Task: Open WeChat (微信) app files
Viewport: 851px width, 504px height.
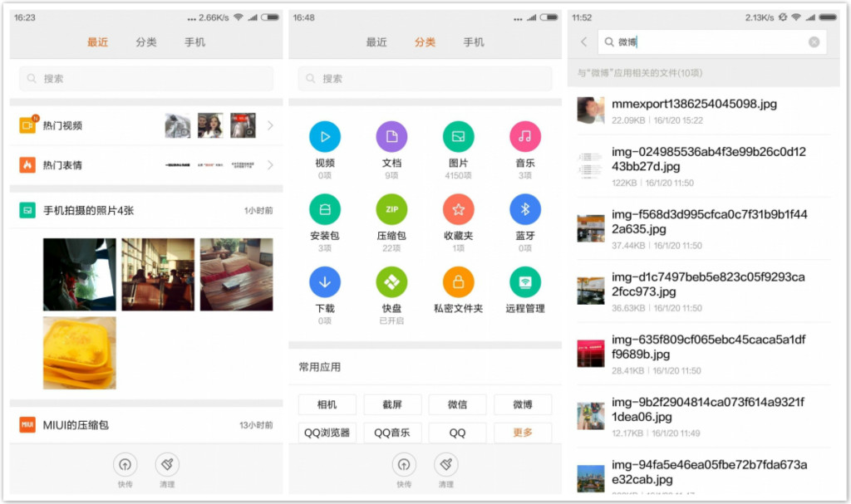Action: coord(457,404)
